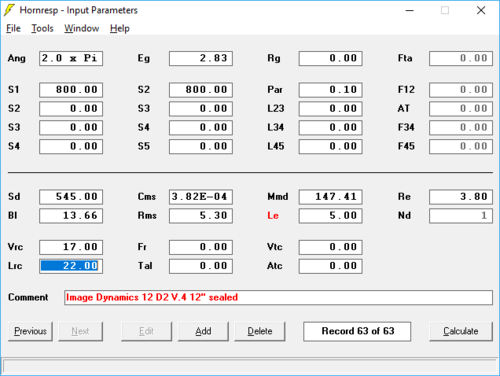Image resolution: width=500 pixels, height=376 pixels.
Task: Click the Mmd field showing 147.41
Action: (330, 197)
